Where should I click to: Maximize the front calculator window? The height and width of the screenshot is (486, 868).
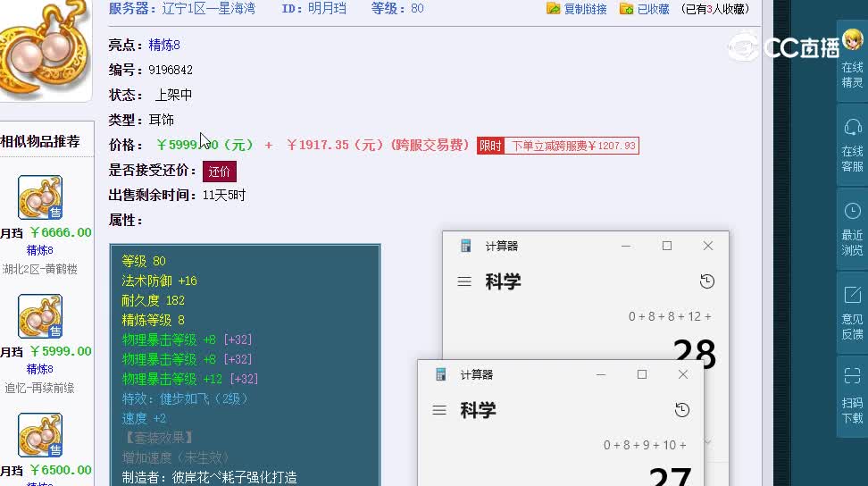point(641,374)
